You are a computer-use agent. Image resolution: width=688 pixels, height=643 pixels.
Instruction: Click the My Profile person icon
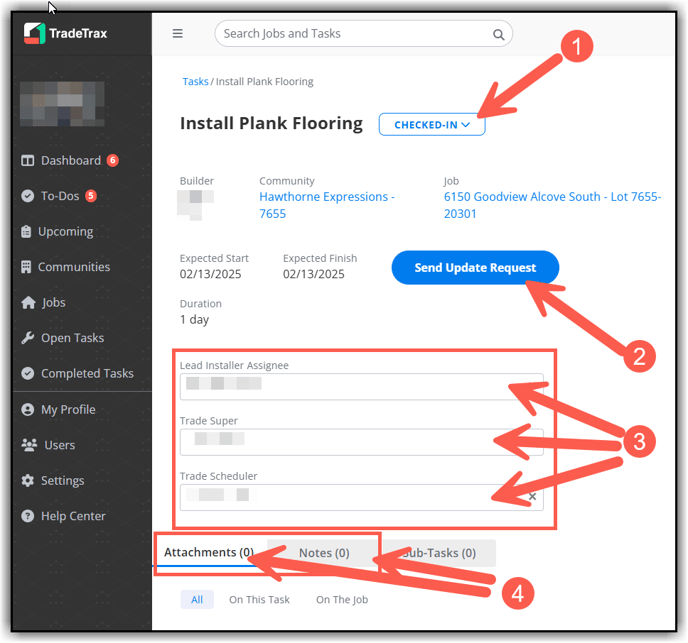28,410
